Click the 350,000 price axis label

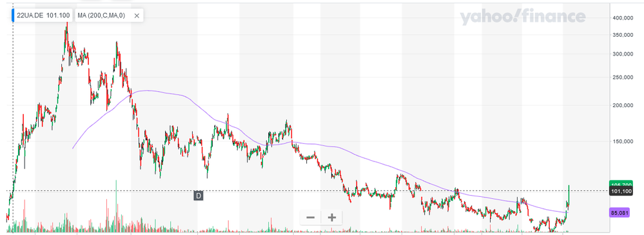623,35
